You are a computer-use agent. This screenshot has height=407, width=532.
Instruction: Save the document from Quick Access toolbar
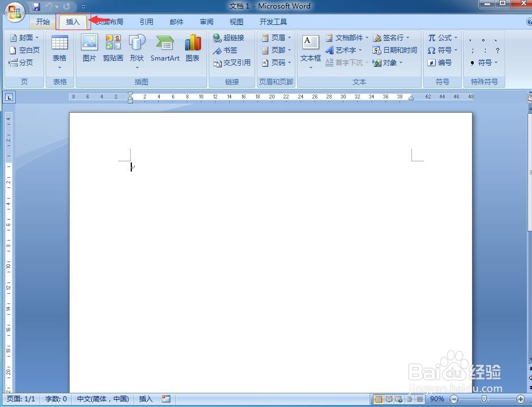pyautogui.click(x=36, y=6)
